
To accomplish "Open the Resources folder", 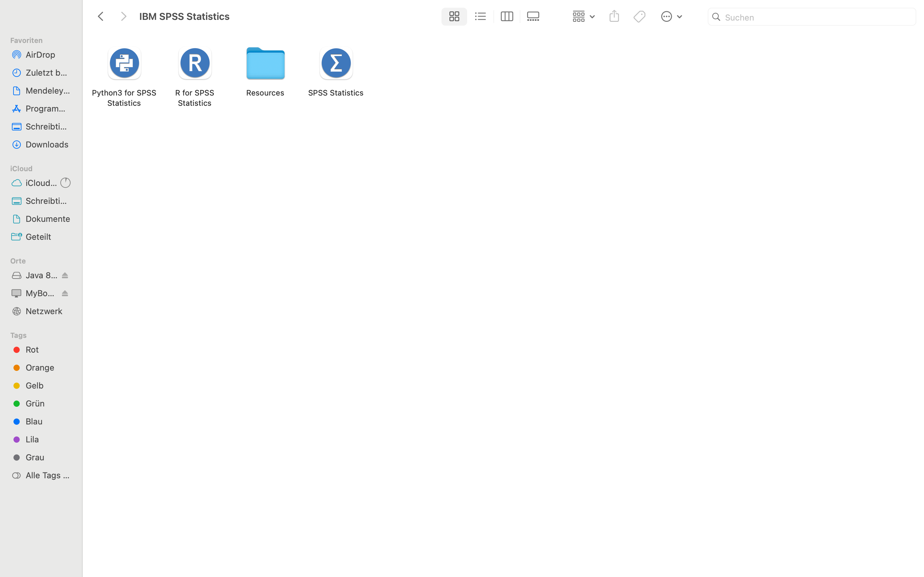I will coord(265,64).
